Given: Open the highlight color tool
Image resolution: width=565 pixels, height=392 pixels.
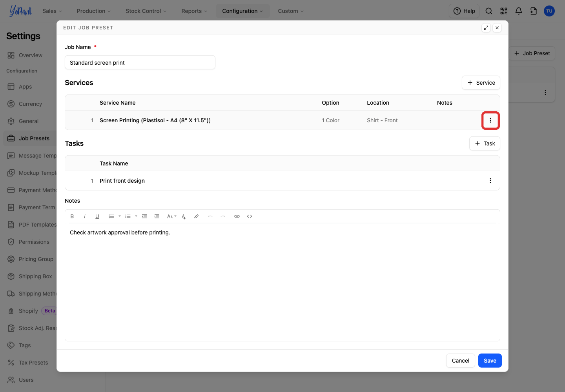Looking at the screenshot, I should 196,216.
